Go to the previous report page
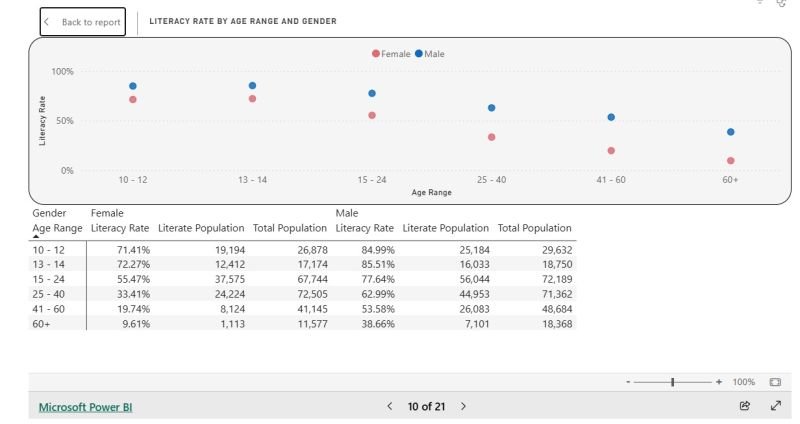This screenshot has width=800, height=424. click(390, 406)
